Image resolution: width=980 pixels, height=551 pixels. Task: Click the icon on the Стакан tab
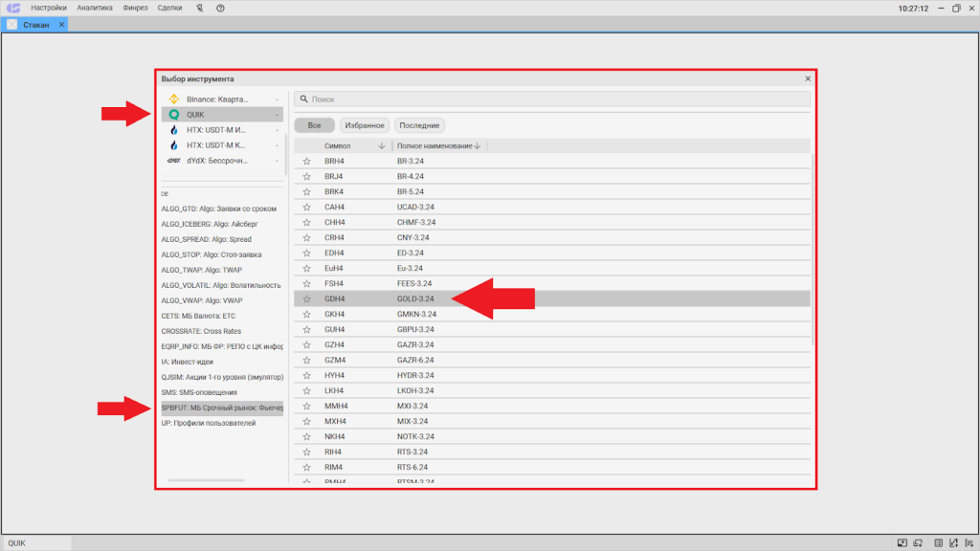[x=11, y=24]
